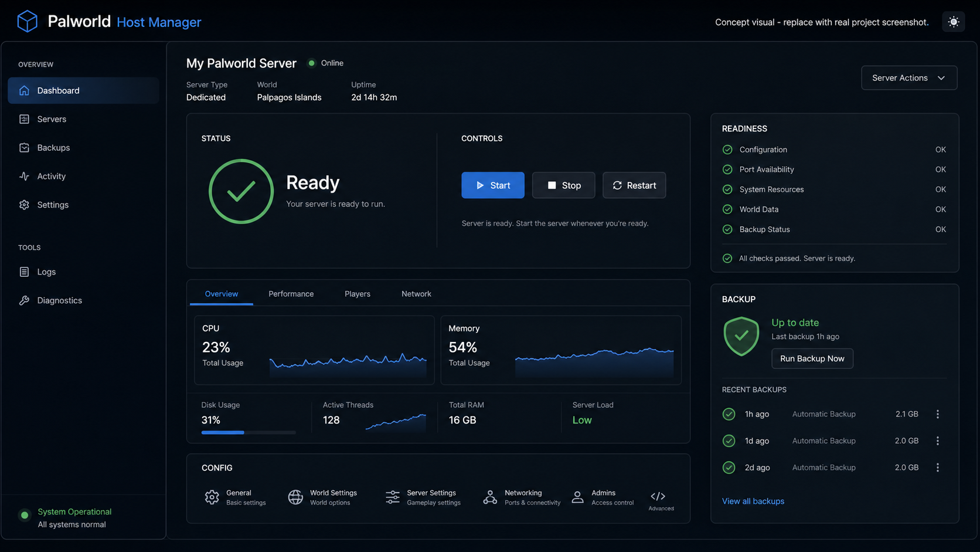This screenshot has width=980, height=552.
Task: Open Backups in the sidebar
Action: coord(83,148)
